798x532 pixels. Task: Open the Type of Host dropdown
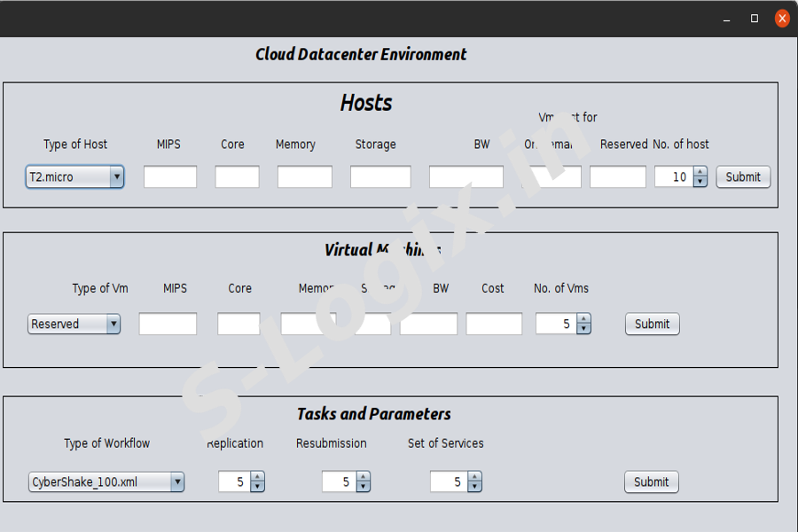click(x=75, y=176)
